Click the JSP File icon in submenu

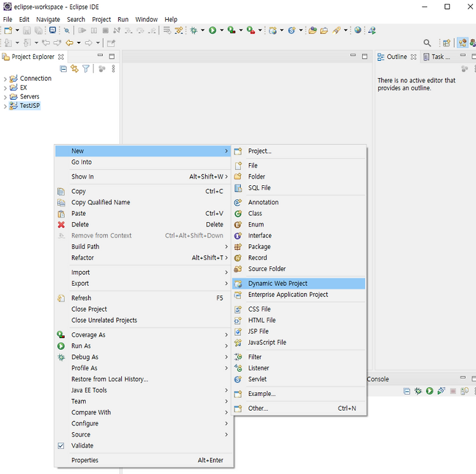[238, 331]
